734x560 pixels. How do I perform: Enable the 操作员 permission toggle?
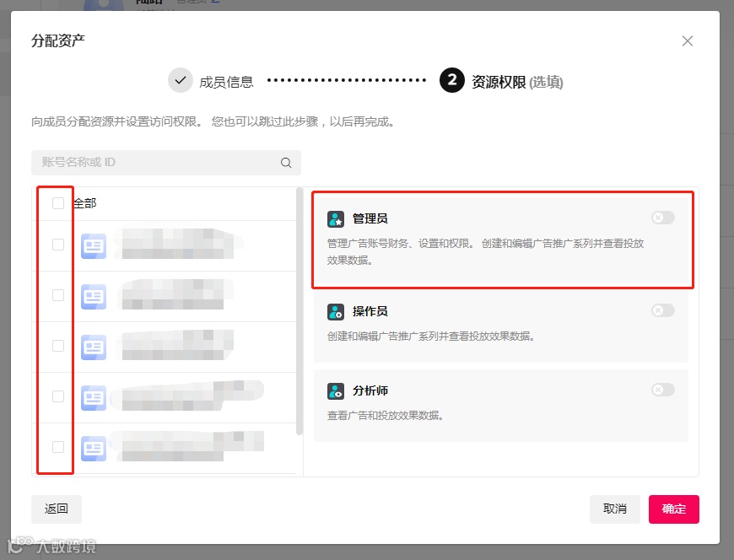coord(663,310)
